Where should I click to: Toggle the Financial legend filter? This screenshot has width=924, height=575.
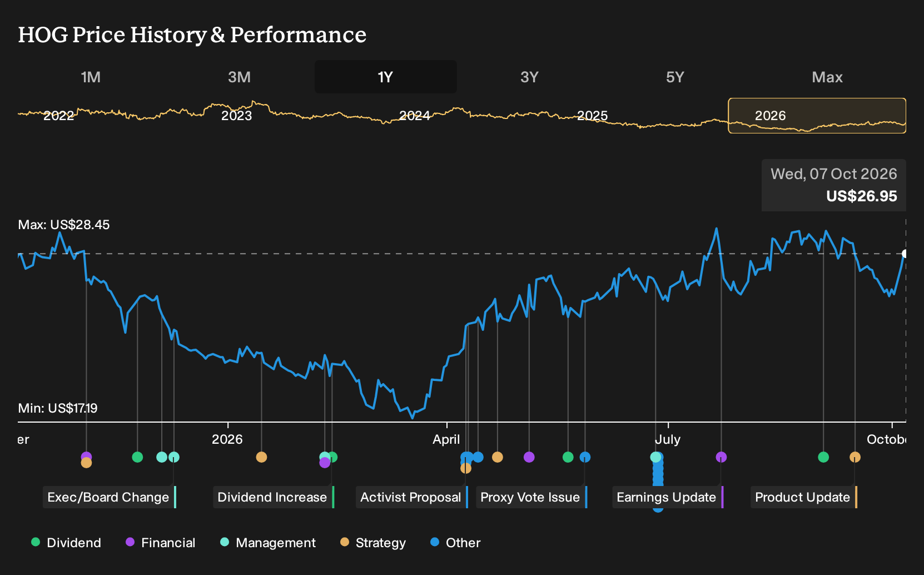pos(160,543)
